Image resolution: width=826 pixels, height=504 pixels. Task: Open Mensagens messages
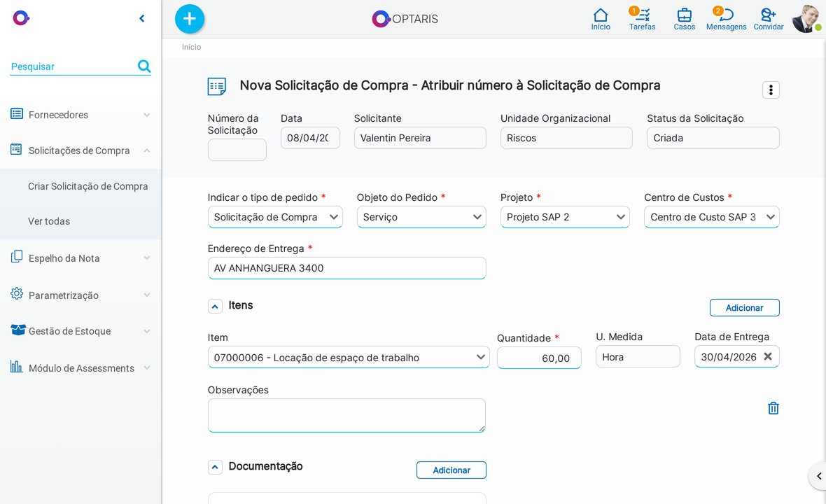point(726,19)
